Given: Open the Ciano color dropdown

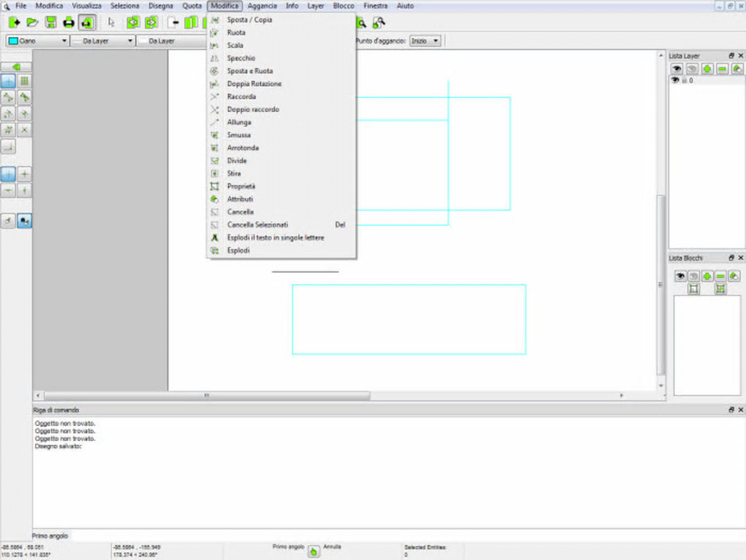Looking at the screenshot, I should (37, 41).
